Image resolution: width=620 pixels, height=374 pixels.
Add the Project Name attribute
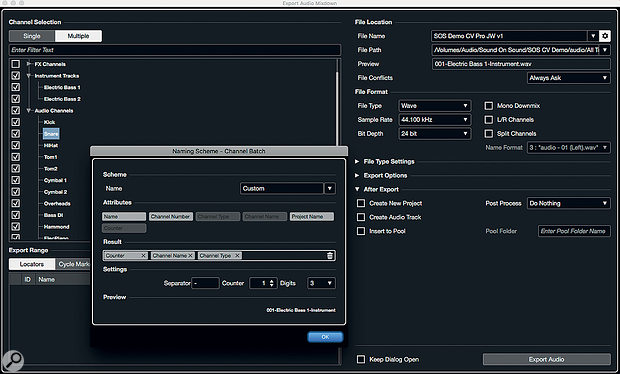click(x=312, y=217)
